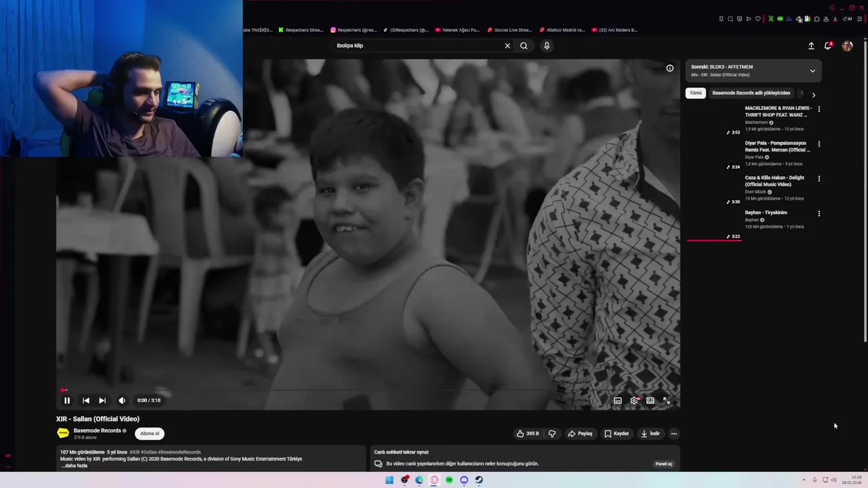868x488 pixels.
Task: Open browser snapshot tool icon
Action: pos(730,19)
